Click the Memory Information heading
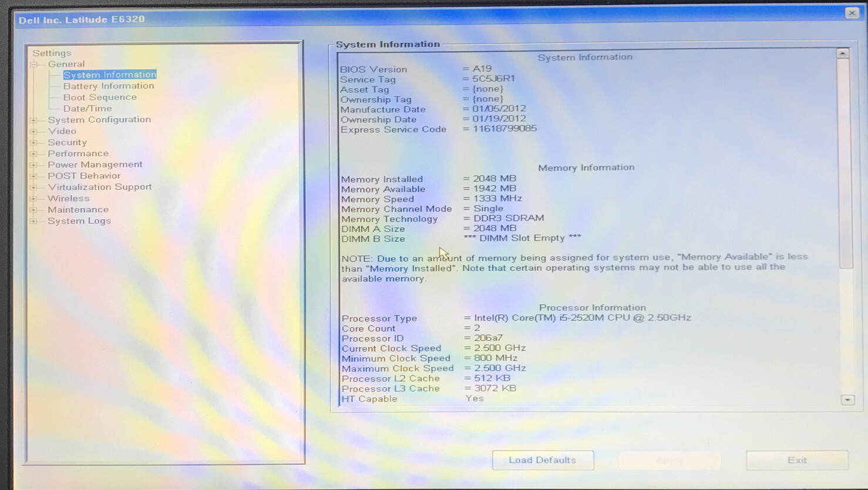Image resolution: width=868 pixels, height=490 pixels. click(586, 167)
